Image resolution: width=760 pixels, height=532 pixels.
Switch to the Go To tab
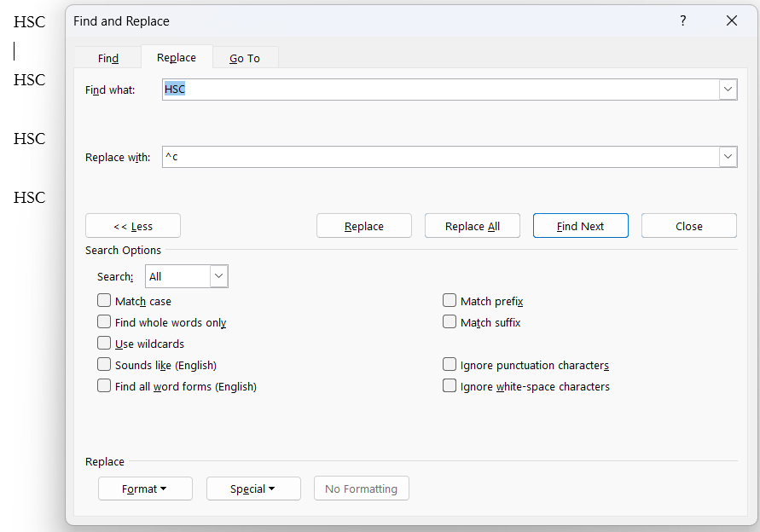pos(245,57)
